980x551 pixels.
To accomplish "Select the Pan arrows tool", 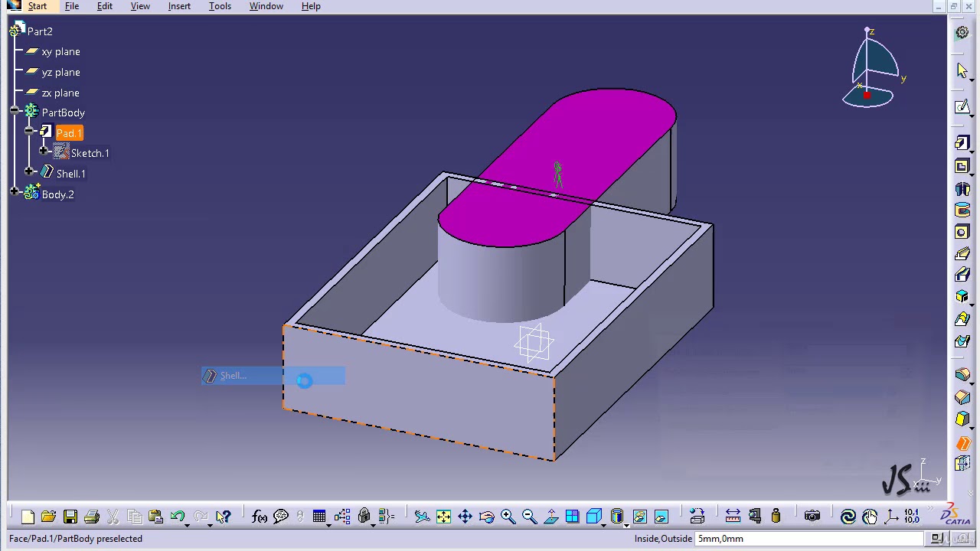I will [x=465, y=517].
